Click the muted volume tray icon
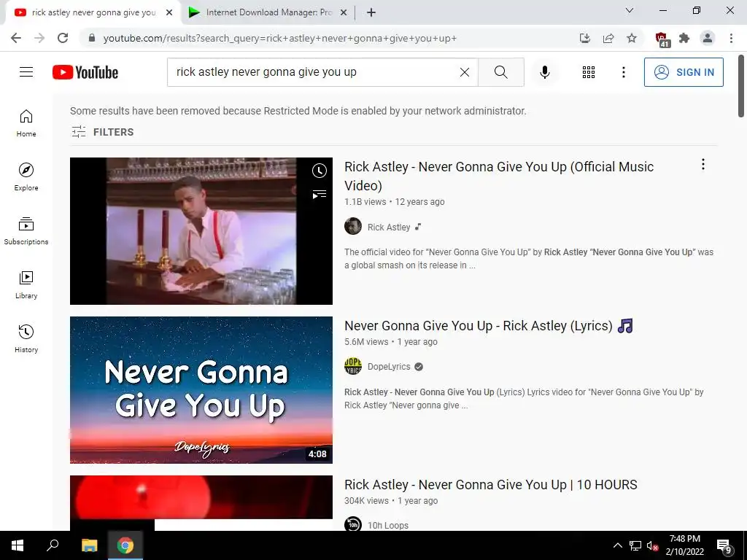747x560 pixels. pos(652,545)
